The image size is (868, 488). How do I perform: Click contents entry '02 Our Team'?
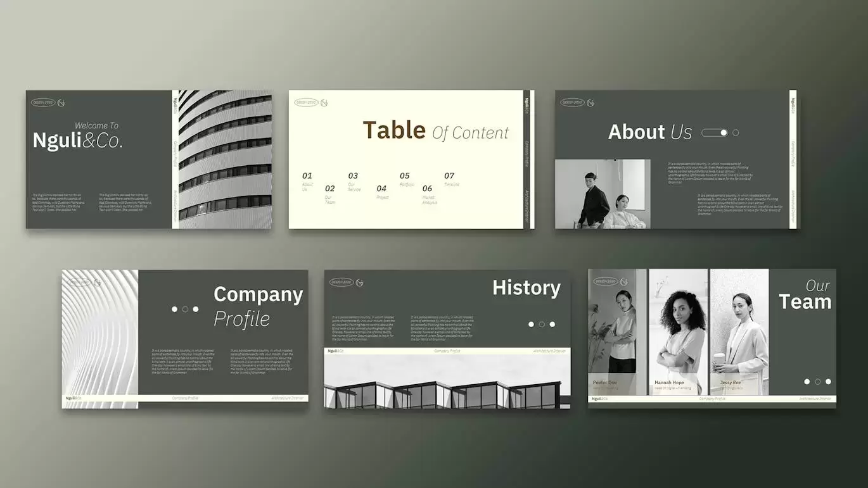pos(330,194)
